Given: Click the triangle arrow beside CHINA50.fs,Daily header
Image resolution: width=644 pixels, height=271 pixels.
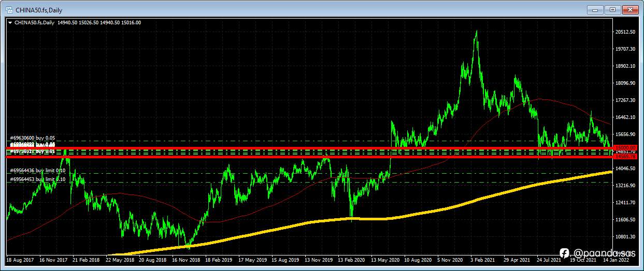Looking at the screenshot, I should [x=9, y=22].
